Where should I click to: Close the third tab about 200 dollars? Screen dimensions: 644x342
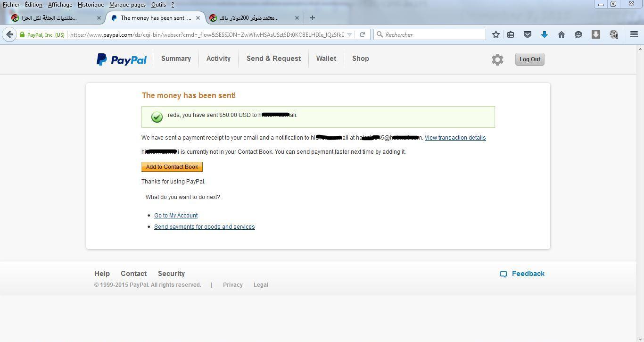[x=297, y=18]
